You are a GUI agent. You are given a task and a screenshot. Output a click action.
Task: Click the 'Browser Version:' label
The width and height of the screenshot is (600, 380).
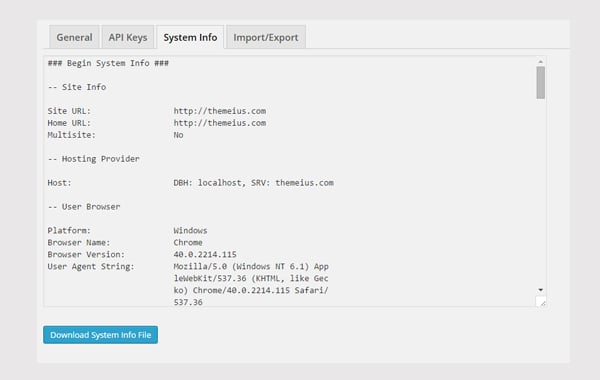tap(86, 254)
